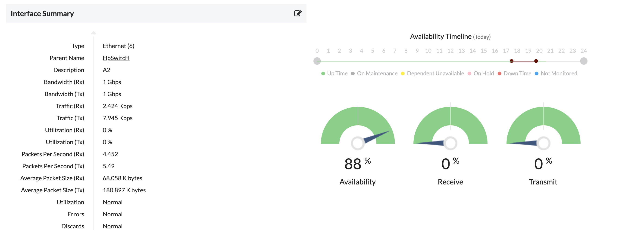Screen dimensions: 644x233
Task: Click the edit pencil icon on Interface Summary
Action: tap(298, 13)
